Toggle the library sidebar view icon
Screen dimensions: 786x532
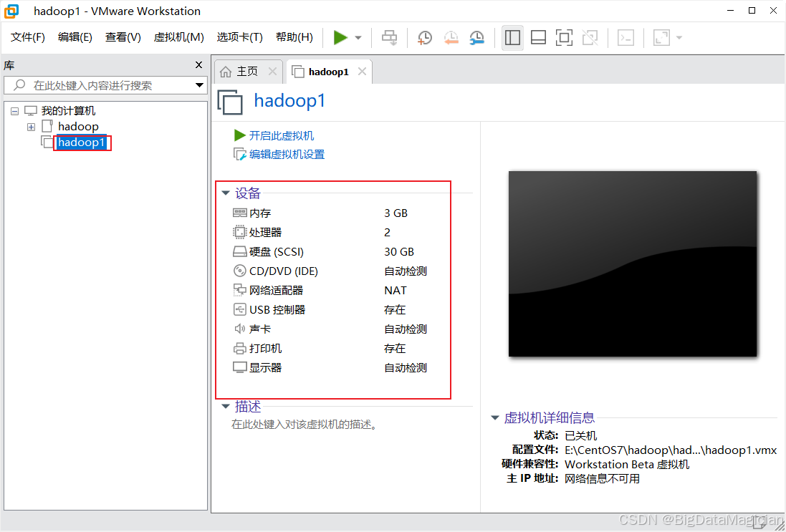pyautogui.click(x=512, y=37)
